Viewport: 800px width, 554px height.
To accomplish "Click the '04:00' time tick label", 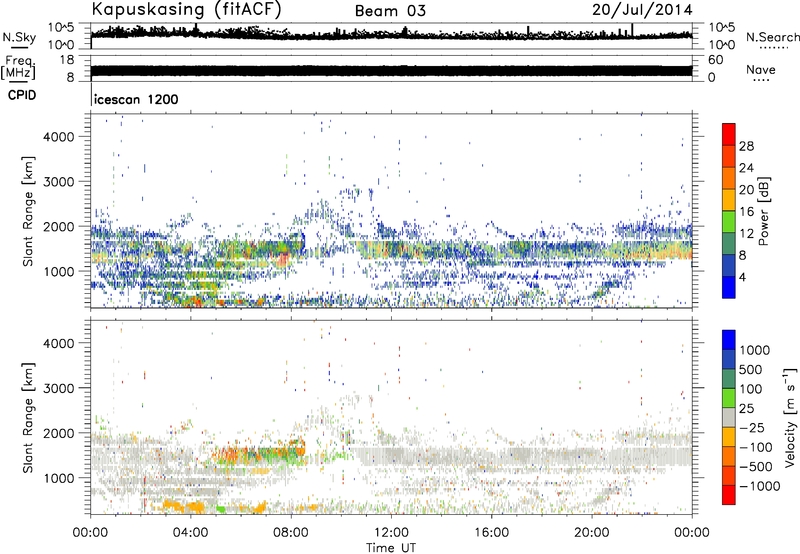I will 191,533.
